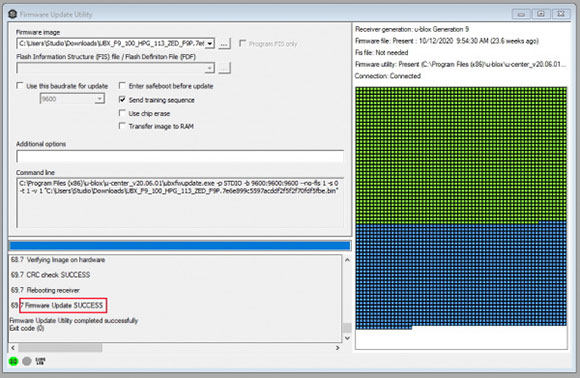
Task: Click the log scroll up arrow
Action: 347,260
